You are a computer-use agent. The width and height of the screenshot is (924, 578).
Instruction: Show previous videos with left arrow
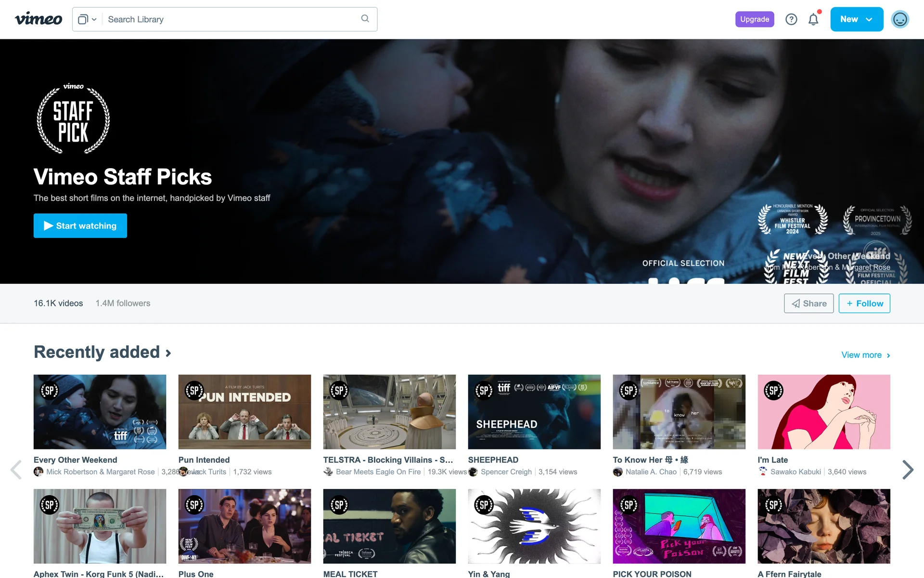16,470
